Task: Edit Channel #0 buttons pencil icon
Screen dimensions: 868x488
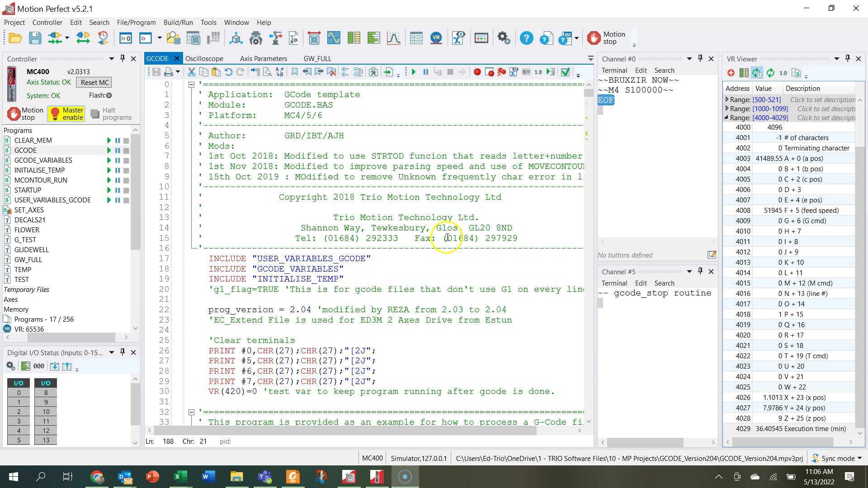Action: pyautogui.click(x=712, y=255)
